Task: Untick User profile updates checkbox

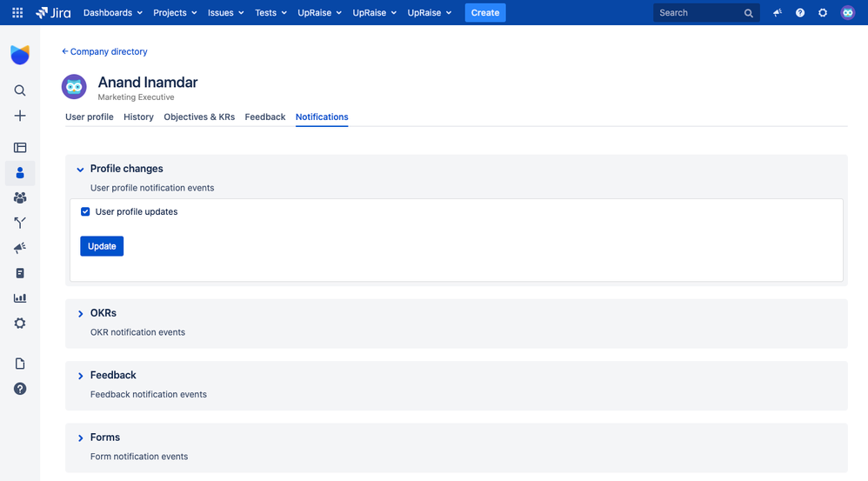Action: 85,211
